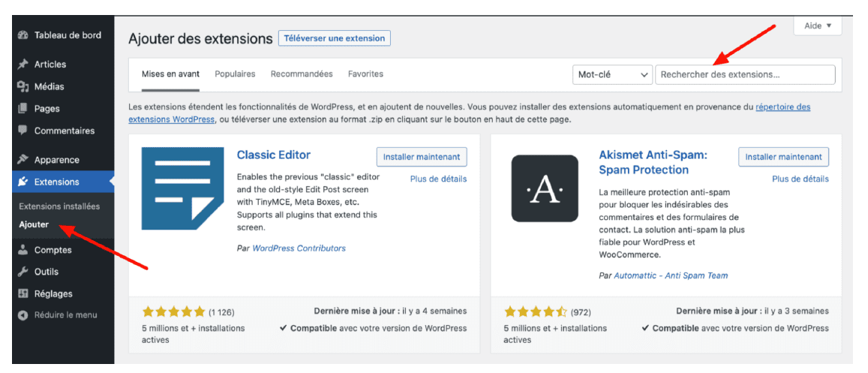Image resolution: width=868 pixels, height=373 pixels.
Task: Open Plus de détails for Akismet
Action: [x=800, y=179]
